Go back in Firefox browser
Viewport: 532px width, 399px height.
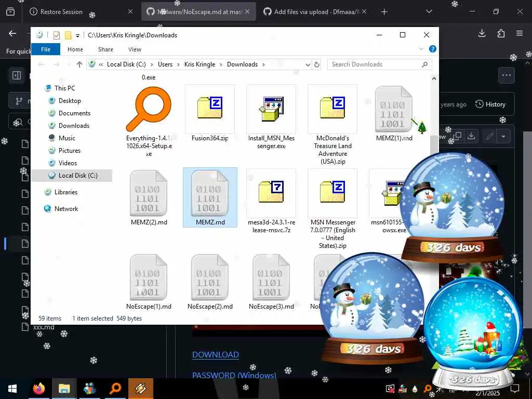tap(12, 33)
